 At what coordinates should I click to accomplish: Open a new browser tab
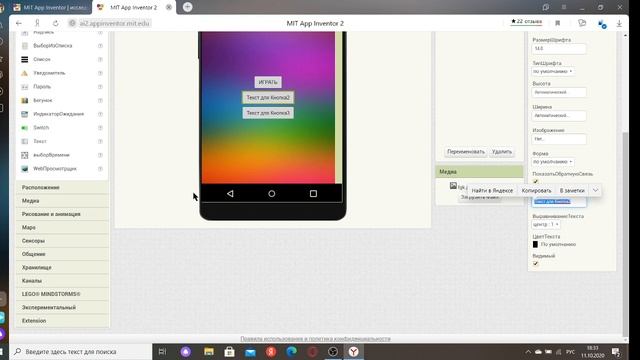187,7
